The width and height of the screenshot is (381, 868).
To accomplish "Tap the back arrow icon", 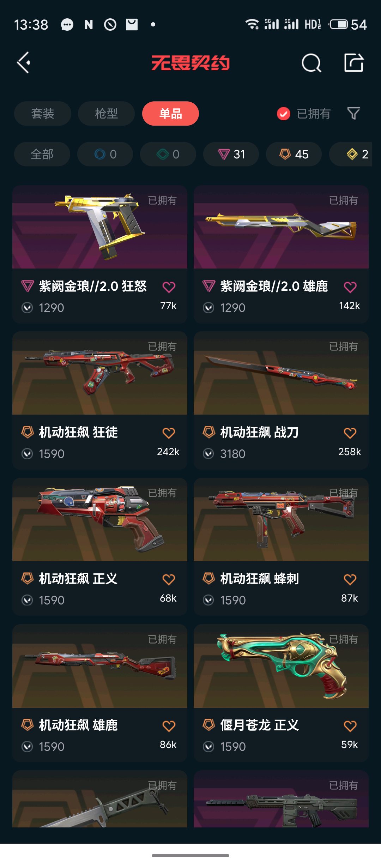I will coord(24,63).
